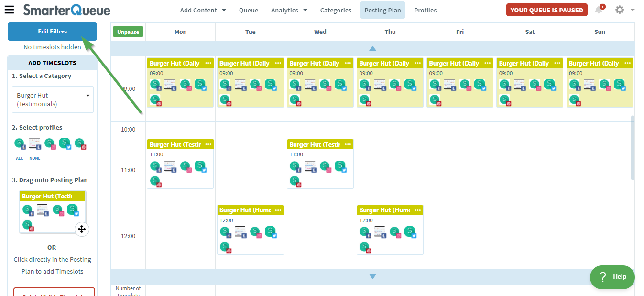The height and width of the screenshot is (296, 644).
Task: Open the options menu of Monday 09:00 timeslot
Action: tap(208, 63)
